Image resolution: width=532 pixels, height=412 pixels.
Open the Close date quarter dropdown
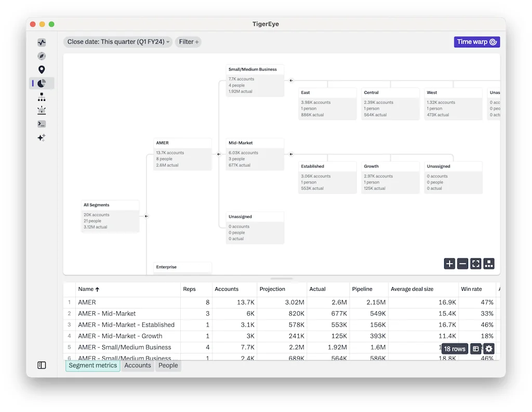[x=117, y=42]
